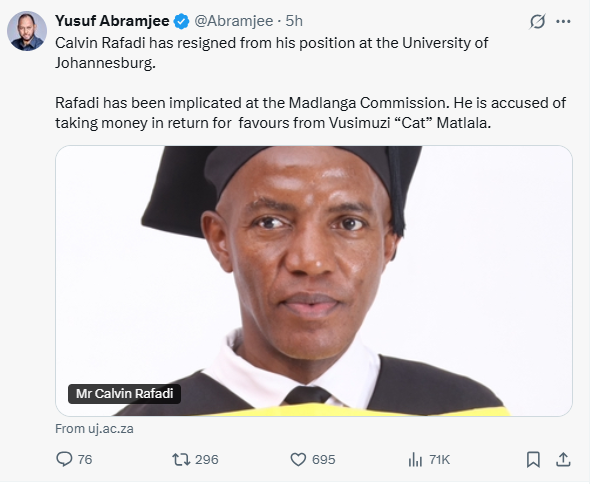Open the repost arrows menu
This screenshot has width=601, height=484.
coord(180,459)
